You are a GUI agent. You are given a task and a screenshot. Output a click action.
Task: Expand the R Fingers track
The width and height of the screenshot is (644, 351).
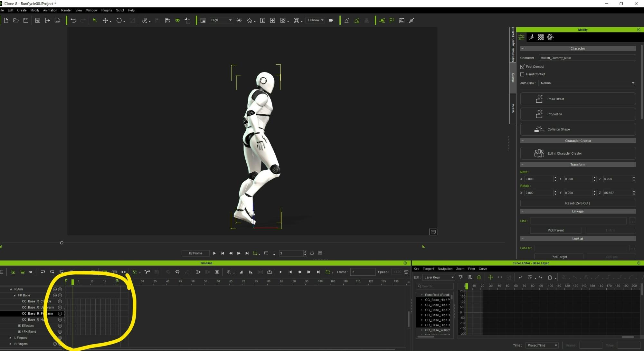[x=10, y=344]
